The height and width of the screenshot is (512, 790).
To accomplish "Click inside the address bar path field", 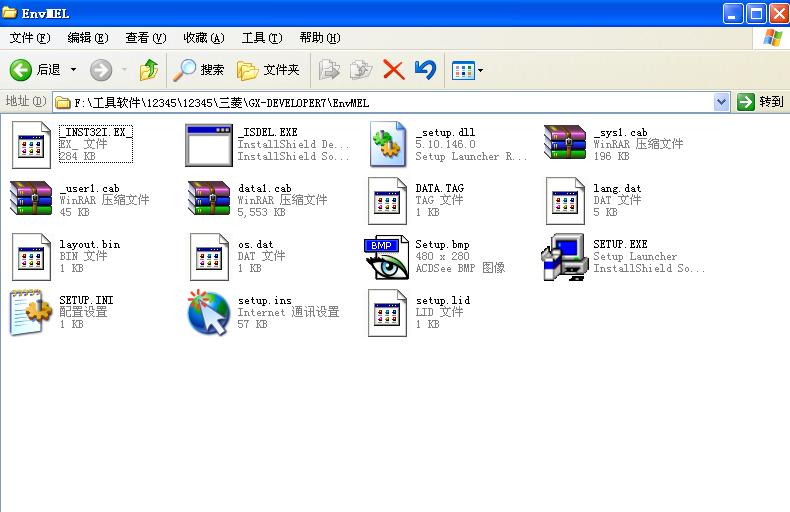I will (x=400, y=102).
